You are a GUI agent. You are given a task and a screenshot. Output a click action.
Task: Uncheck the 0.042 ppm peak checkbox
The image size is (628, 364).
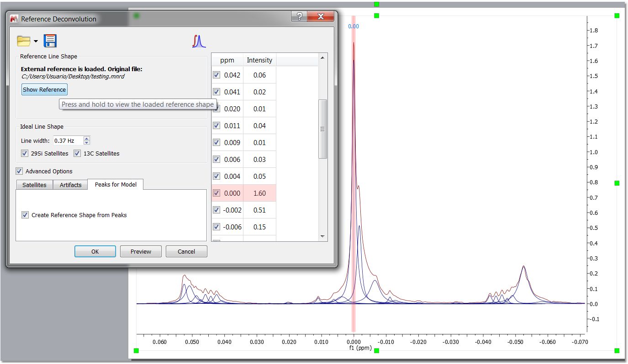tap(216, 75)
